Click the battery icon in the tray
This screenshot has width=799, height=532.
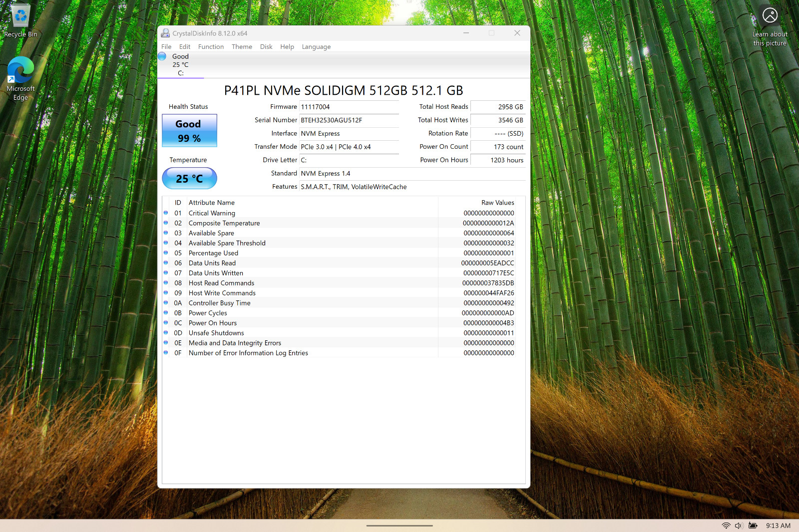click(x=753, y=526)
